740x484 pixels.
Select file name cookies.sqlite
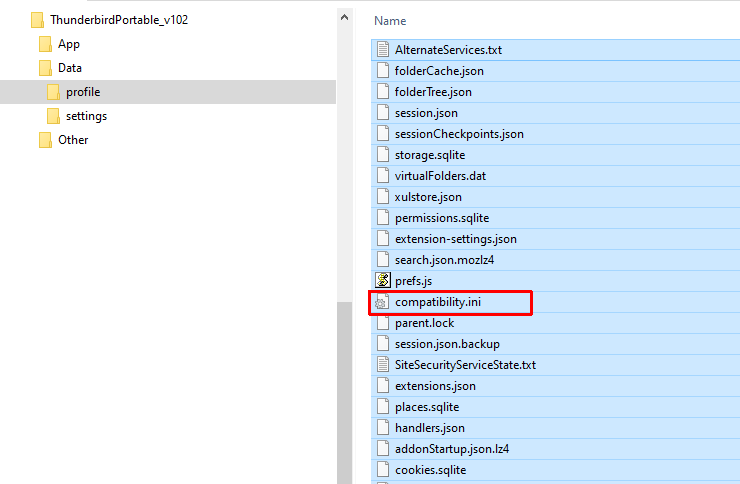pyautogui.click(x=430, y=470)
